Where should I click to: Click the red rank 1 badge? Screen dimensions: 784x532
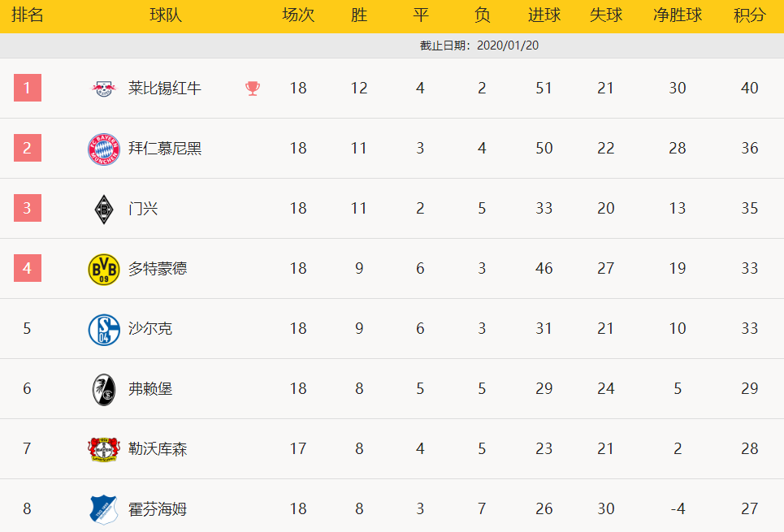[x=28, y=88]
